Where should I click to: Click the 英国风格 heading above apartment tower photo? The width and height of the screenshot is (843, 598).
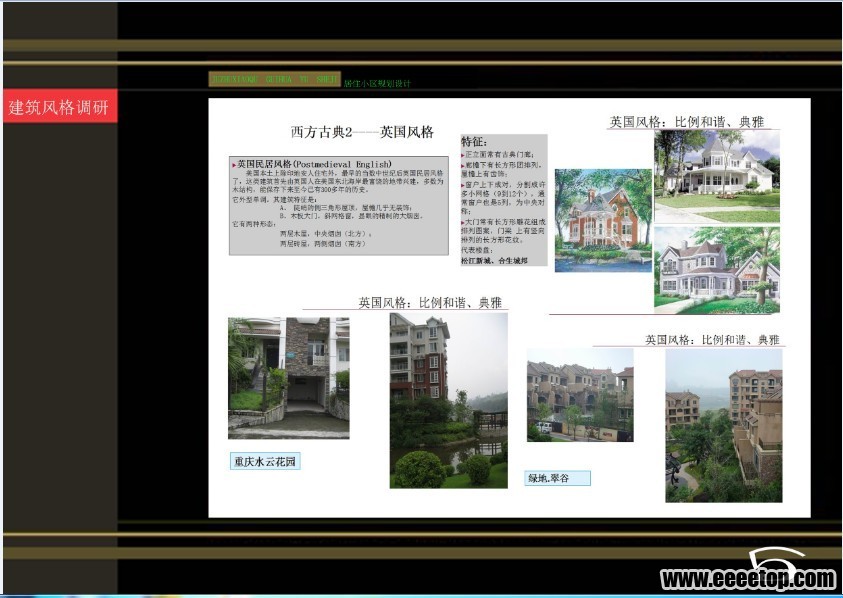pyautogui.click(x=430, y=303)
